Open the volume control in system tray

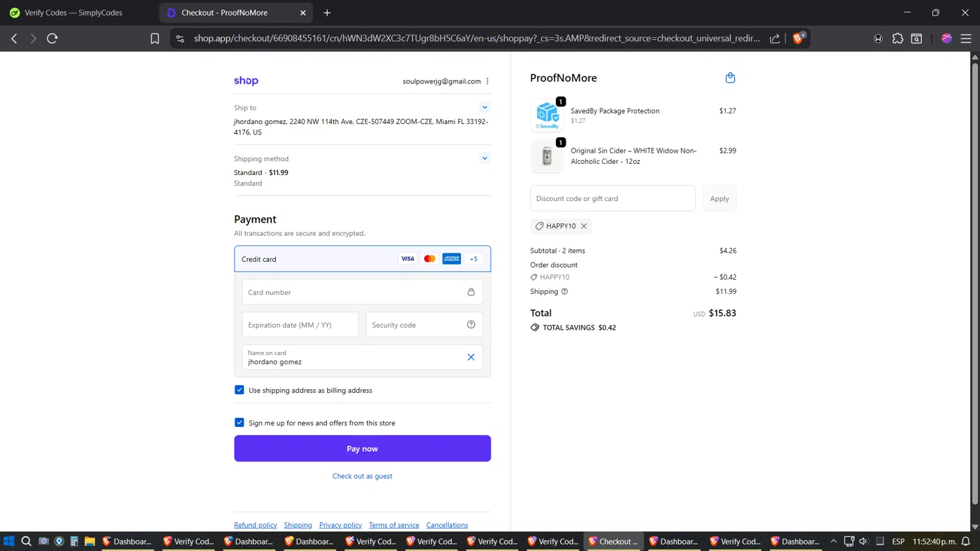(863, 541)
